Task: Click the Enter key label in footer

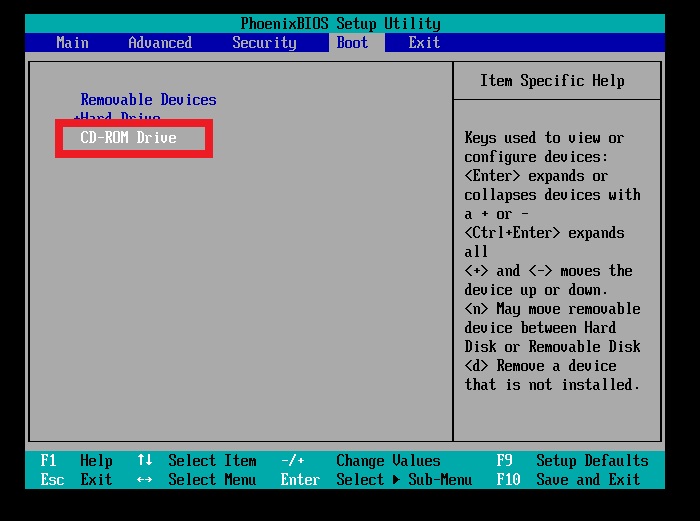Action: [300, 480]
